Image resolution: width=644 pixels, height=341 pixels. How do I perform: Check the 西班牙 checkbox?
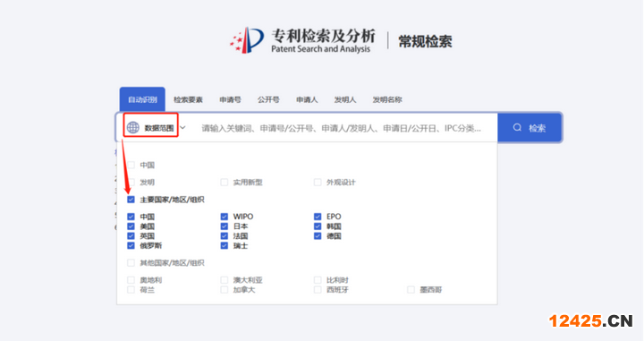coord(318,290)
